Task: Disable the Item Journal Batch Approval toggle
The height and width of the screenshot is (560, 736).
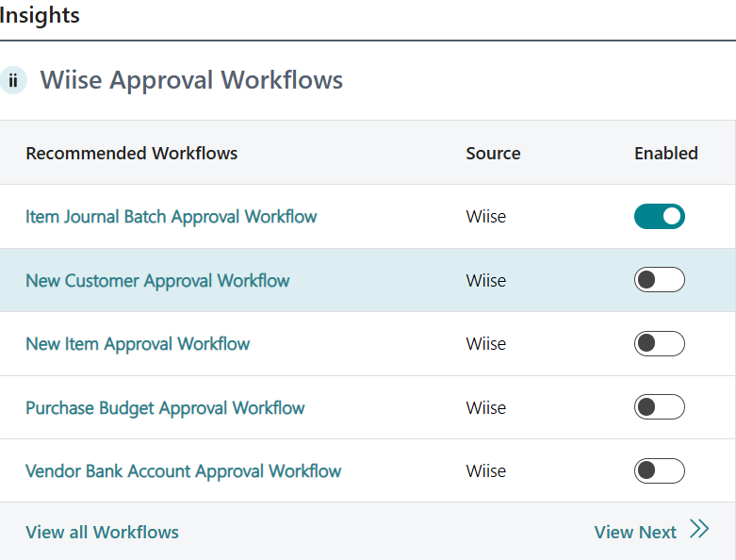Action: click(659, 217)
